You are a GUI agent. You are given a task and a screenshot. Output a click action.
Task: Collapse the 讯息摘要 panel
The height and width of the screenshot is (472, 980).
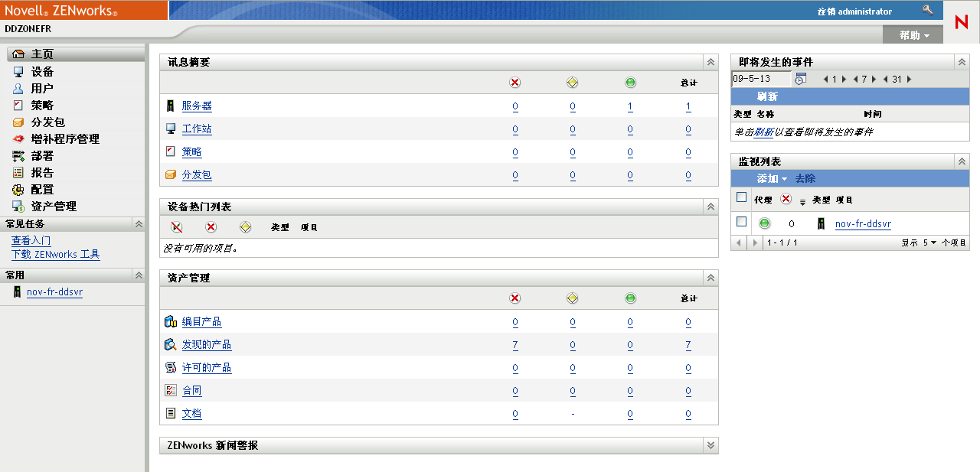pyautogui.click(x=710, y=62)
